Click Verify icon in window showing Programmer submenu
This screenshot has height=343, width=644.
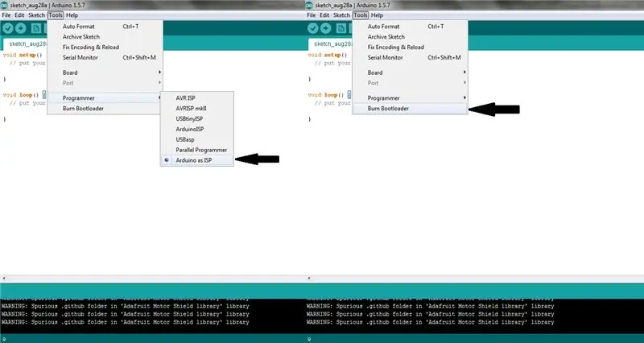point(8,28)
